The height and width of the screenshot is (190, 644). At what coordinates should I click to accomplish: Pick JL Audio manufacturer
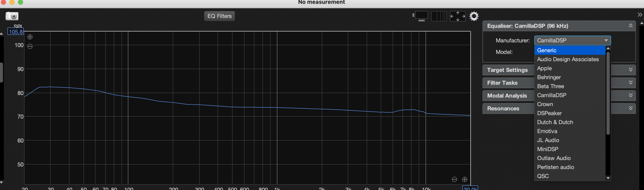(x=570, y=140)
